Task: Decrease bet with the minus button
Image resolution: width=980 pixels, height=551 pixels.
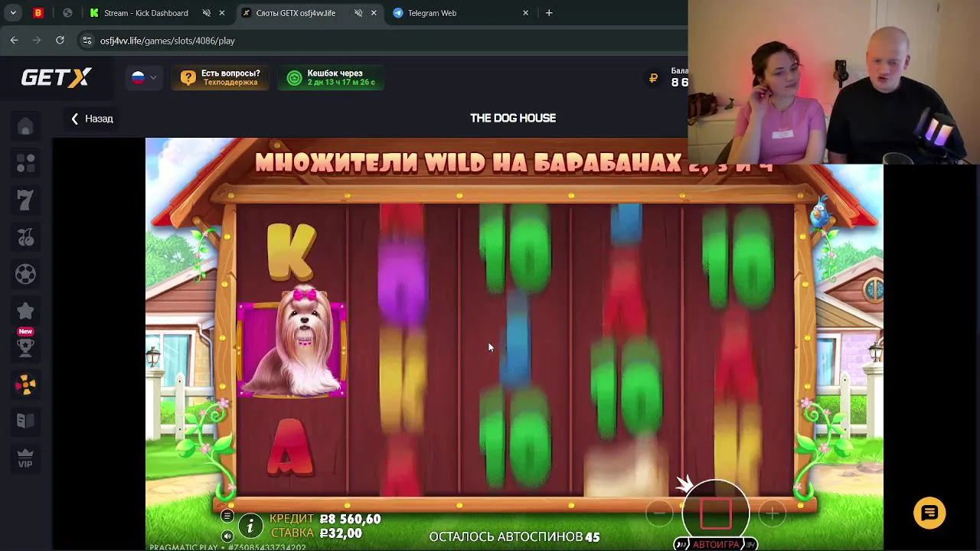Action: pos(659,514)
